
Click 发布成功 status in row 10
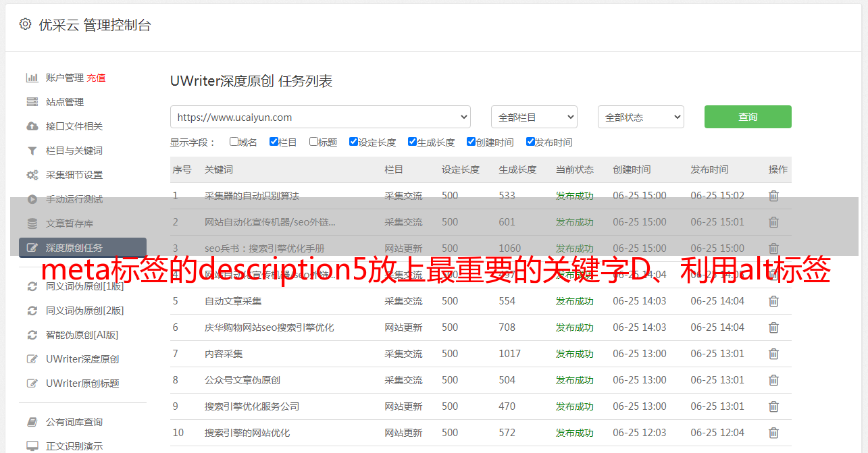[575, 433]
